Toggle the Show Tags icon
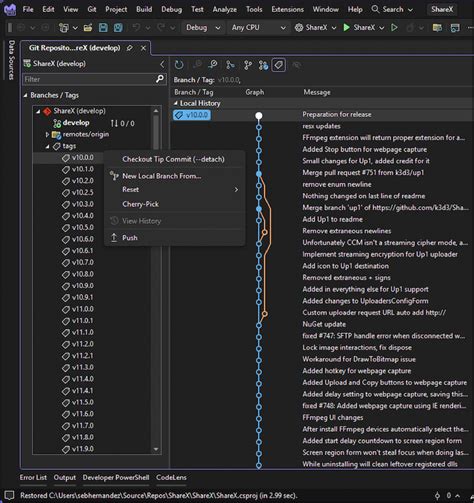Image resolution: width=474 pixels, height=503 pixels. [279, 65]
